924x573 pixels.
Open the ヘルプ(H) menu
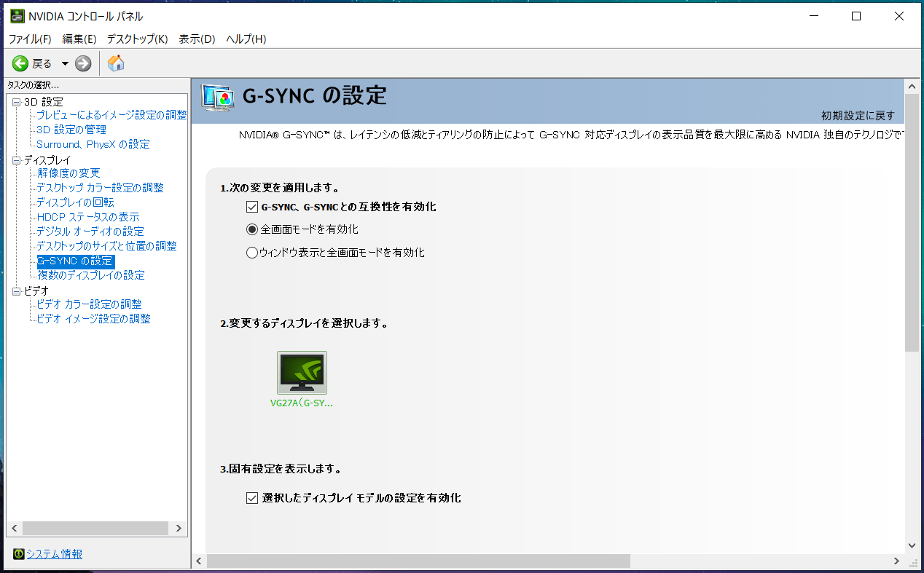(x=246, y=39)
